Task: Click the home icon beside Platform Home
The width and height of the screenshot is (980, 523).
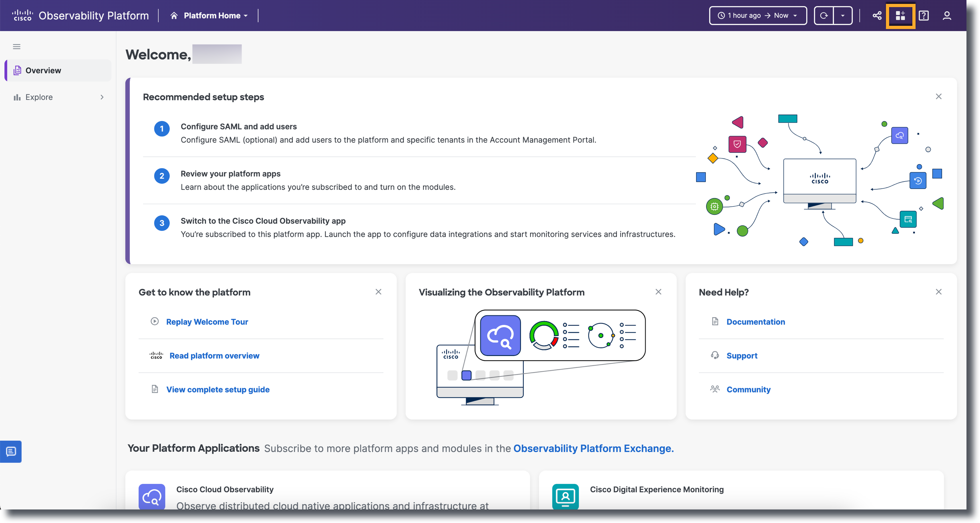Action: [x=174, y=15]
